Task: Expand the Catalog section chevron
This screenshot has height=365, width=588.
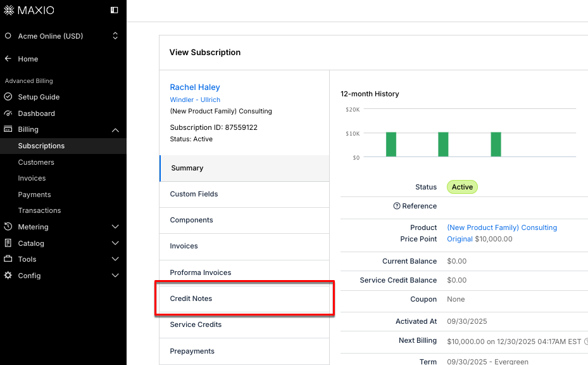Action: coord(115,243)
